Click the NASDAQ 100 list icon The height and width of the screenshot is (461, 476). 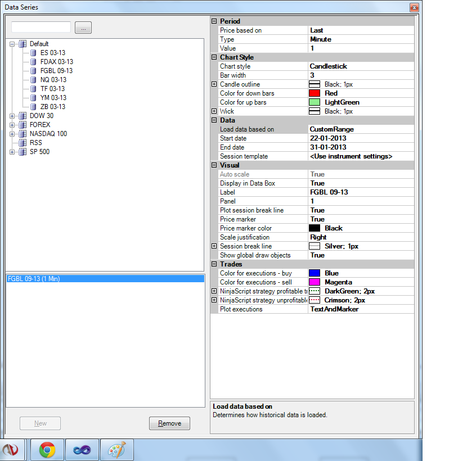(x=23, y=134)
